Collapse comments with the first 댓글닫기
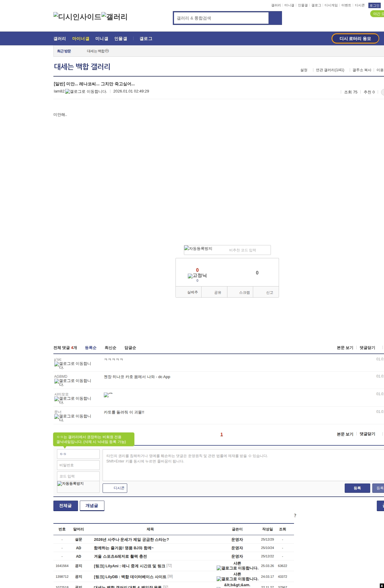This screenshot has height=588, width=384. point(367,348)
